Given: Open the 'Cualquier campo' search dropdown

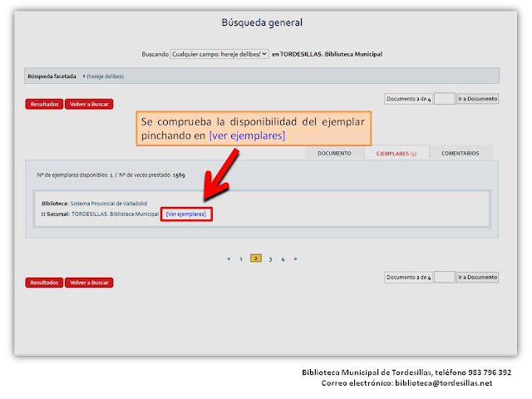Looking at the screenshot, I should point(219,54).
